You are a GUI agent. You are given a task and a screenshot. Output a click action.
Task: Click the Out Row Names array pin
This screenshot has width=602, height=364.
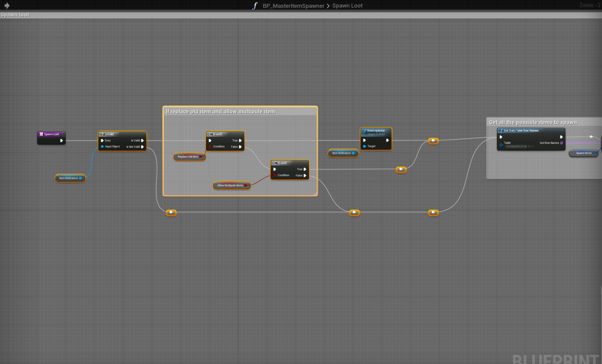(561, 143)
